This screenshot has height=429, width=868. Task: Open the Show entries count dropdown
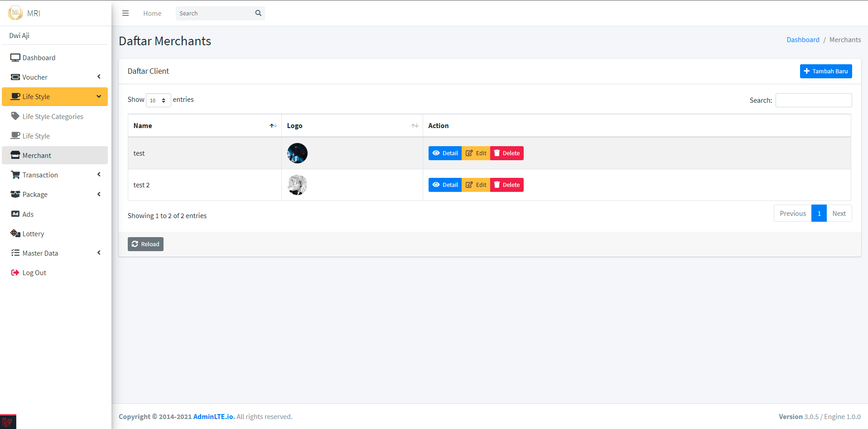pyautogui.click(x=159, y=100)
